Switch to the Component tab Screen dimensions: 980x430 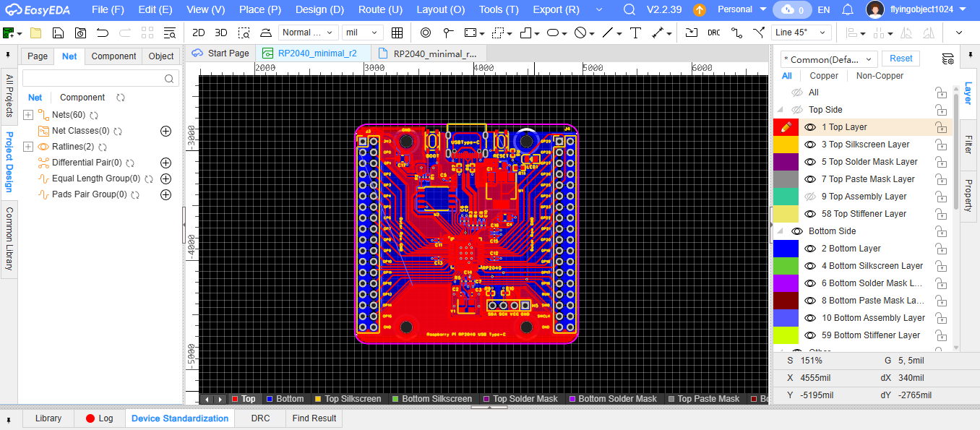[113, 56]
